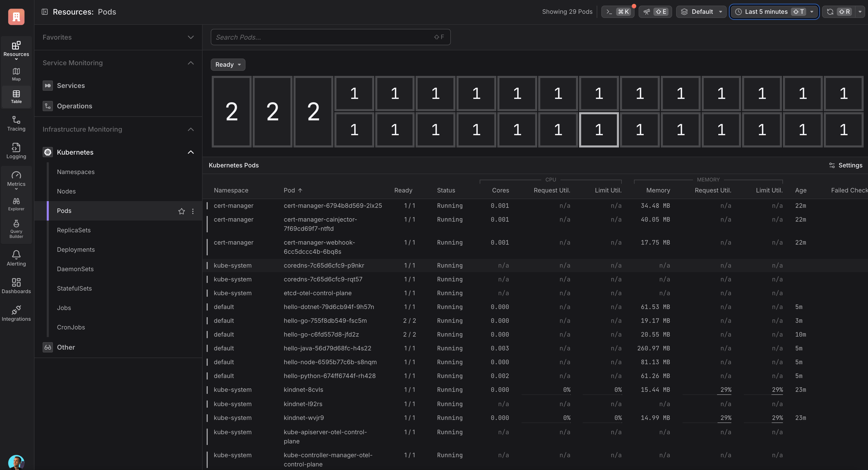Expand the Favorites section
This screenshot has width=868, height=470.
click(x=118, y=37)
